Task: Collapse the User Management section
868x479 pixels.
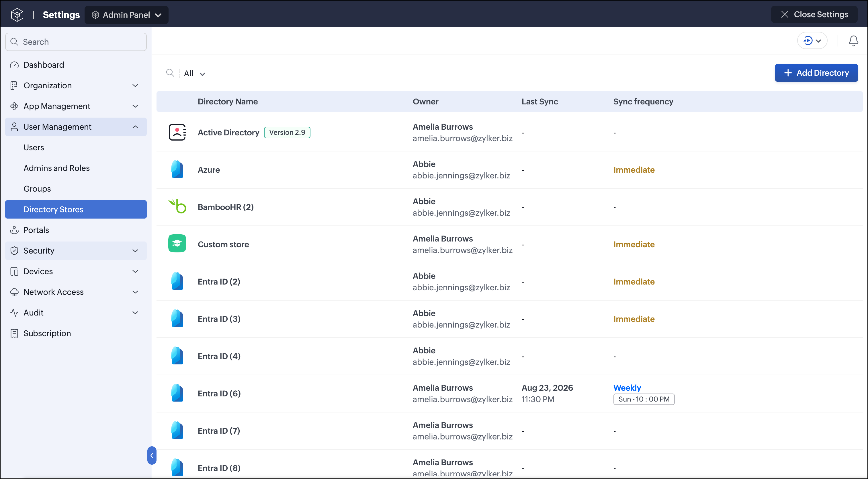Action: coord(76,127)
